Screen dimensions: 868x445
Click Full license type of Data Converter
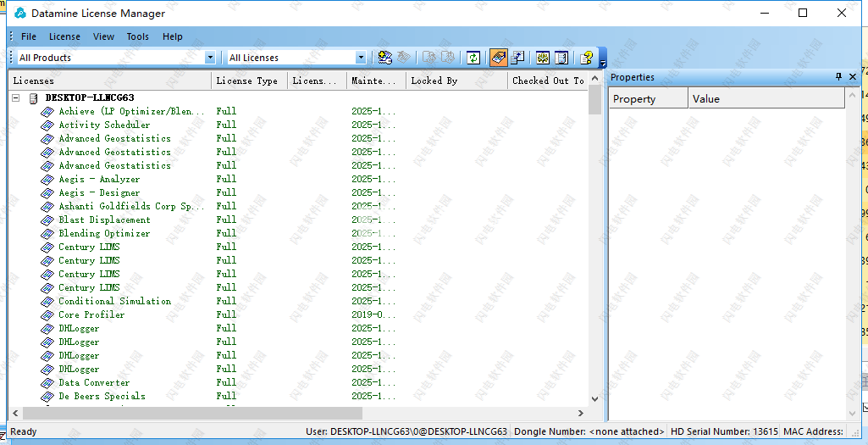point(226,382)
